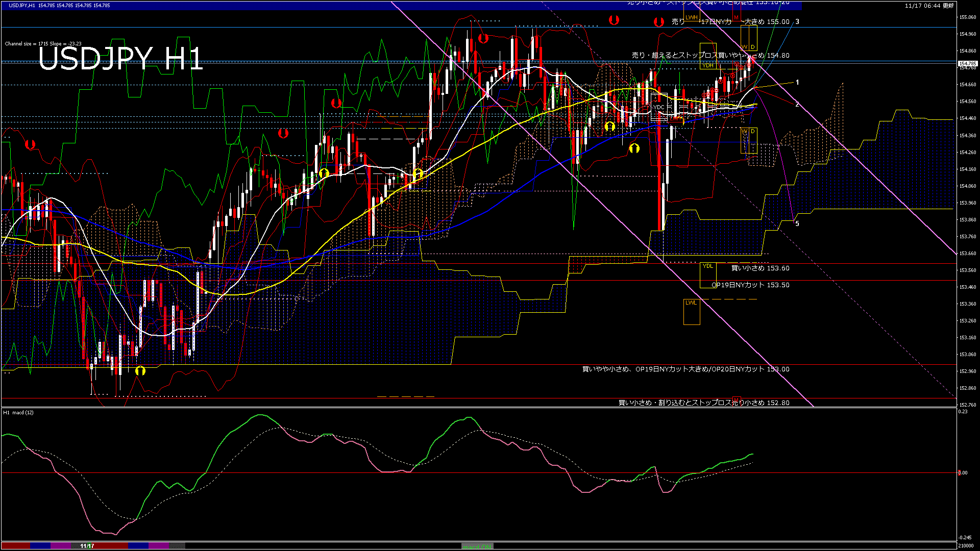Viewport: 980px width, 551px height.
Task: Click the LWH last-week-high label box
Action: point(691,17)
